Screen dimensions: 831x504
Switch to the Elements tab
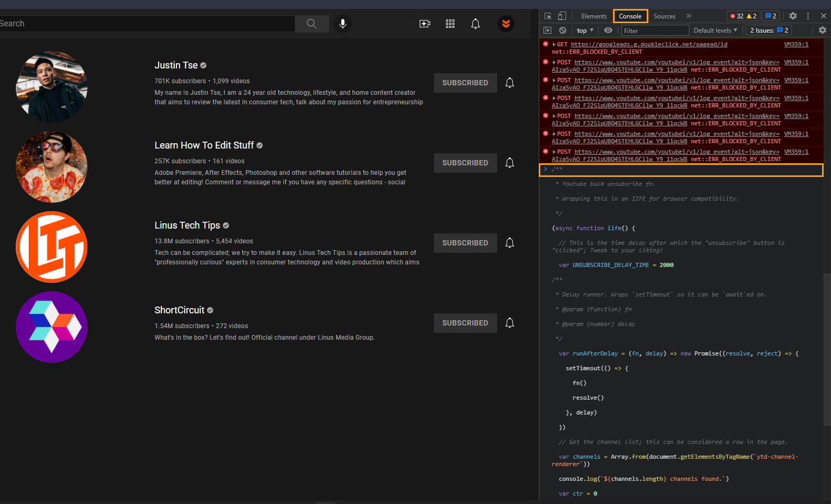594,16
